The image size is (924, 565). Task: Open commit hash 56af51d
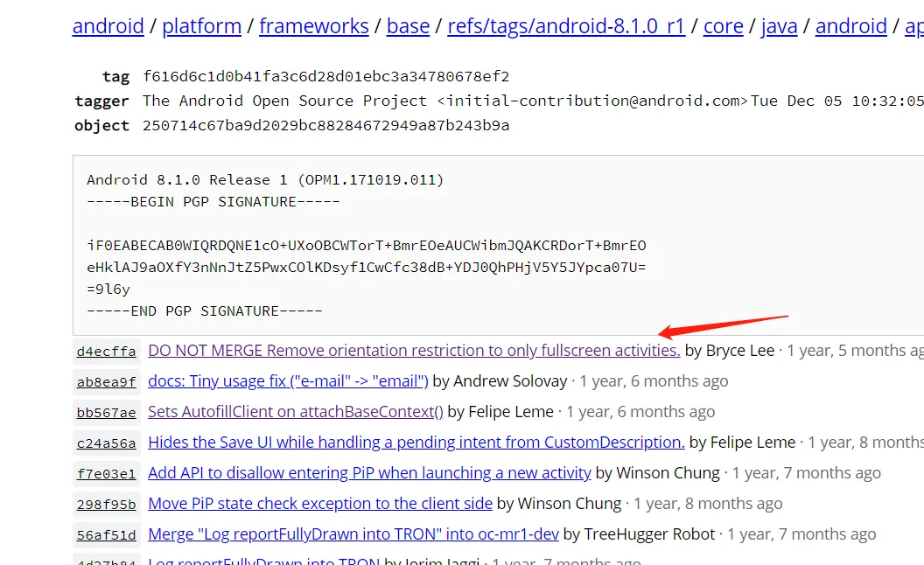(106, 535)
